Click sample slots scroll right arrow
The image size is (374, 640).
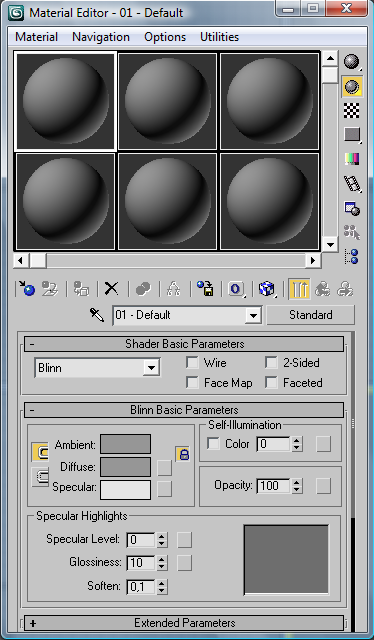(313, 260)
